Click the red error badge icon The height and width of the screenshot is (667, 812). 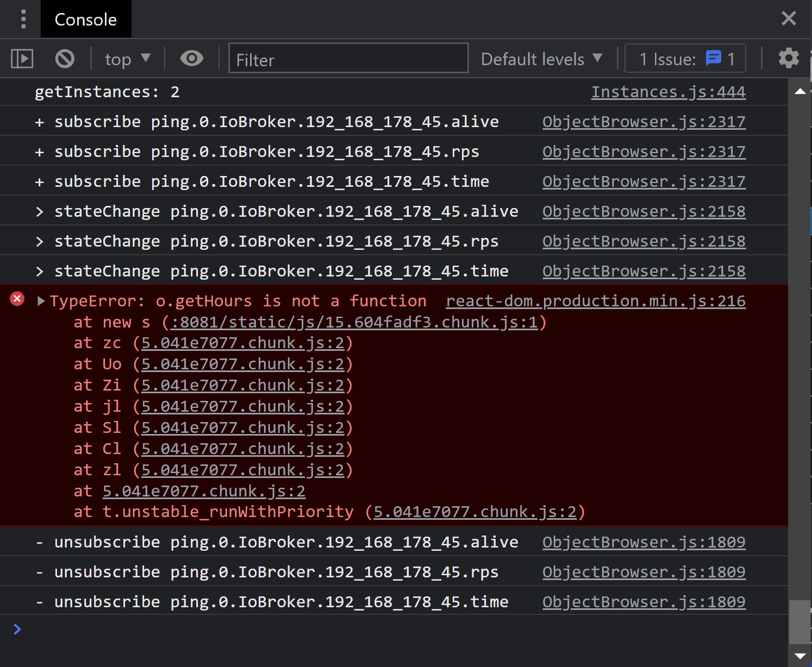17,299
